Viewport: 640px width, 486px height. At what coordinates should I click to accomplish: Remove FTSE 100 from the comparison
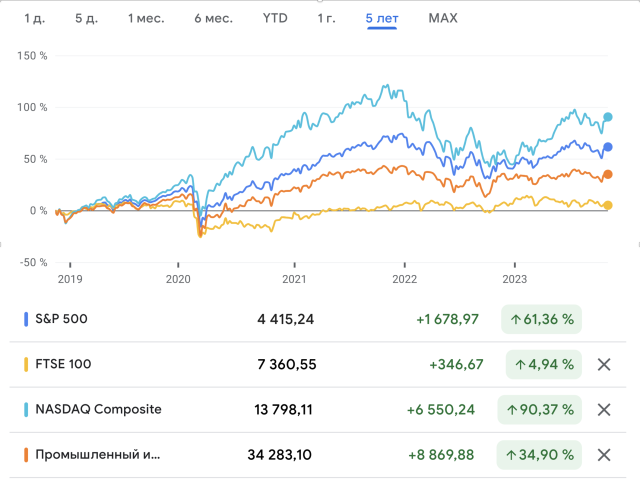(x=604, y=364)
